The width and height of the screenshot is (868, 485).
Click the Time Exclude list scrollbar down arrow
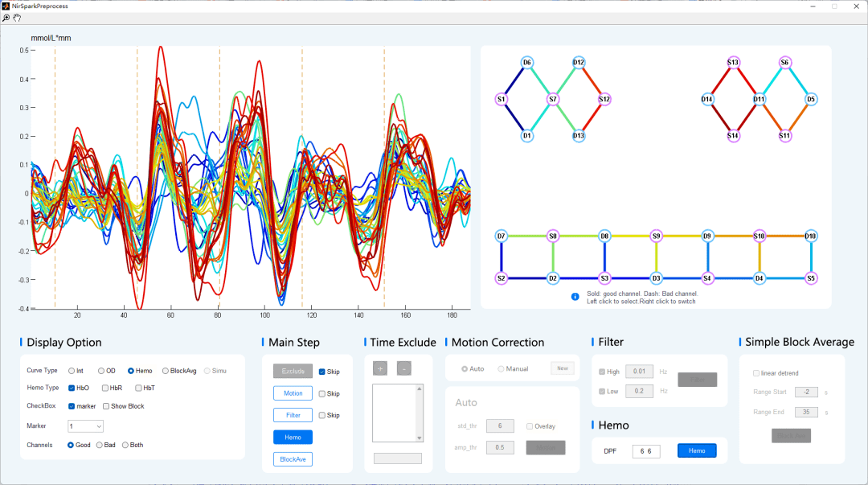click(419, 437)
